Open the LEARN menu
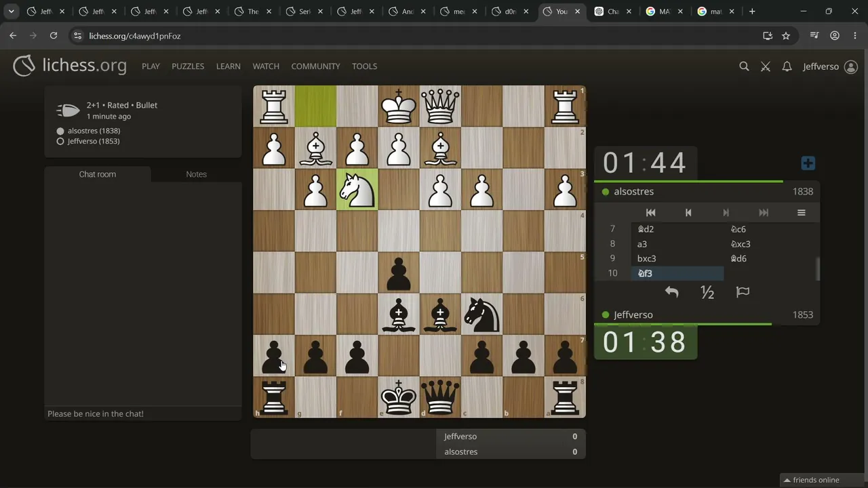 [229, 66]
